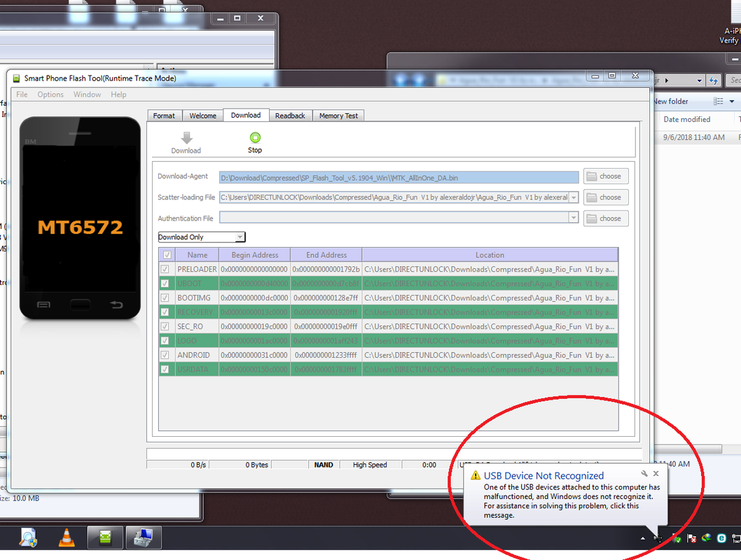
Task: Toggle the BOOTIMG checkbox
Action: click(x=165, y=298)
